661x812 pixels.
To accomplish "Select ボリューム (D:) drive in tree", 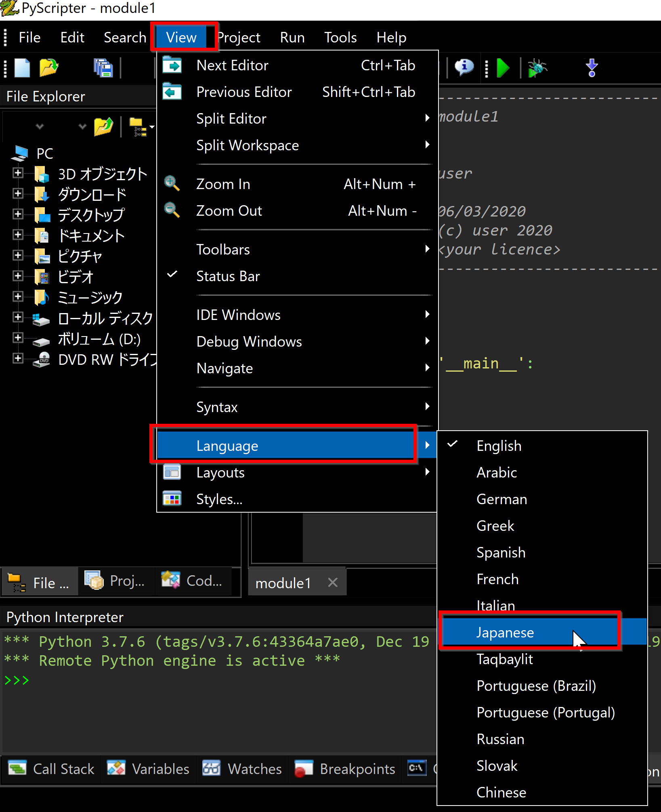I will point(99,339).
